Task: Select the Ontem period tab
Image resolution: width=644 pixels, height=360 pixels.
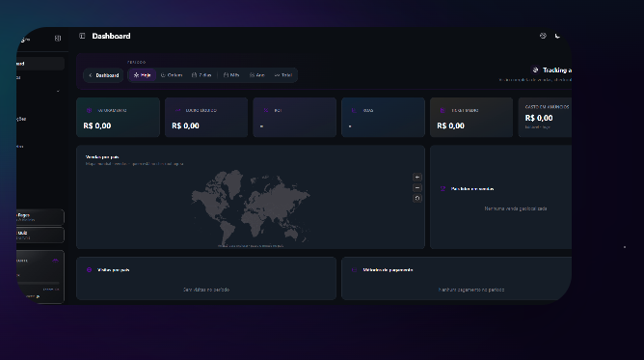Action: coord(172,75)
